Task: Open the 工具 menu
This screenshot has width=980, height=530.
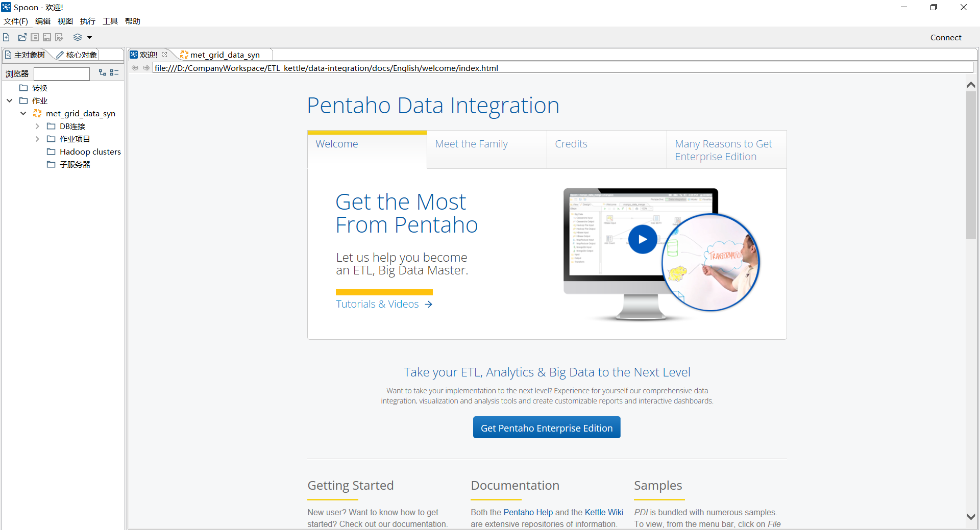Action: pyautogui.click(x=110, y=21)
